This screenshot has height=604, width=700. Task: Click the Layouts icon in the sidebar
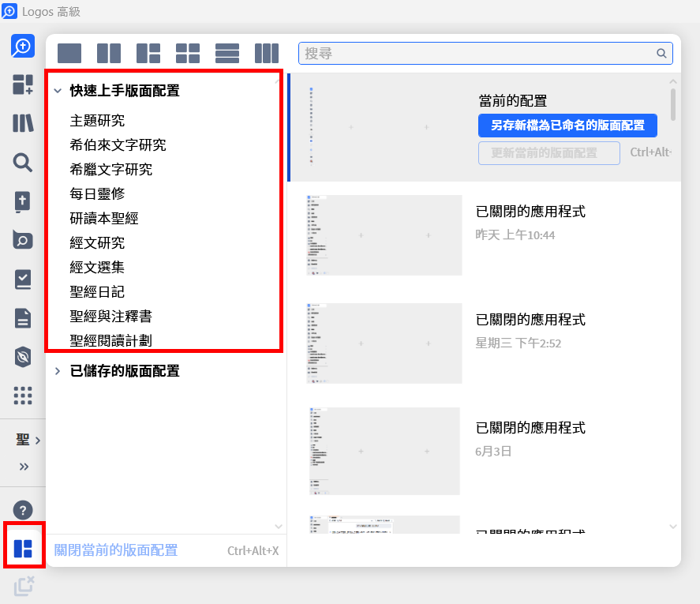click(x=23, y=549)
